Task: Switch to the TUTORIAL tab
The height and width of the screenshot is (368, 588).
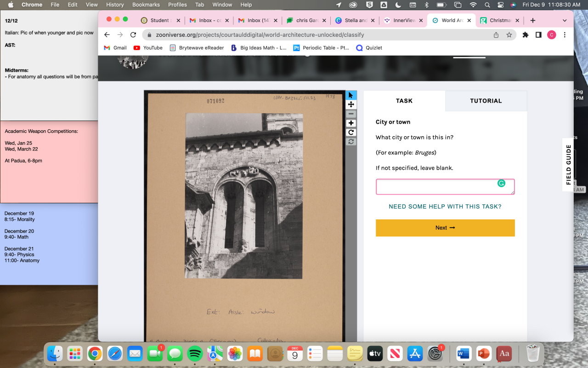Action: [x=486, y=101]
